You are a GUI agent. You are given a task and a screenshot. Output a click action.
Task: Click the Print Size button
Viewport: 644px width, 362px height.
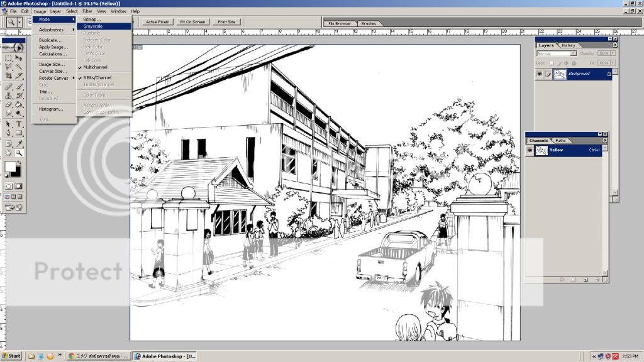click(x=226, y=22)
